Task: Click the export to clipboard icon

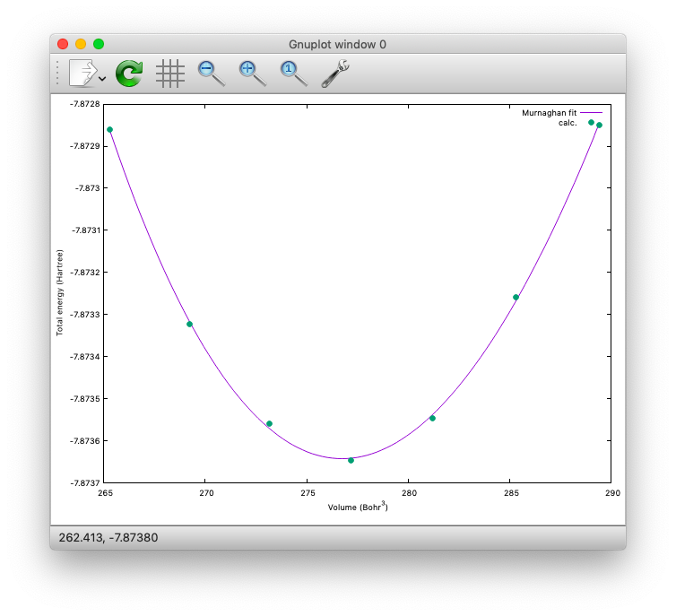Action: pyautogui.click(x=82, y=74)
